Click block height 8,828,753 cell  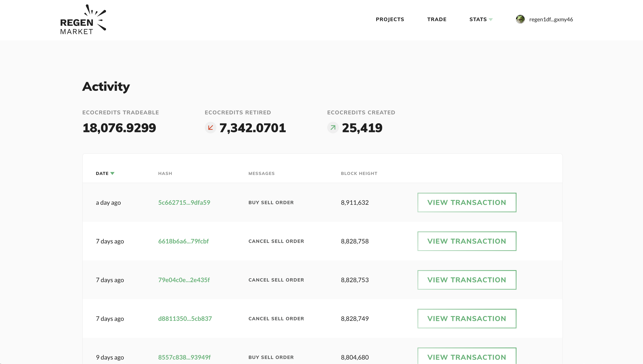(x=355, y=280)
